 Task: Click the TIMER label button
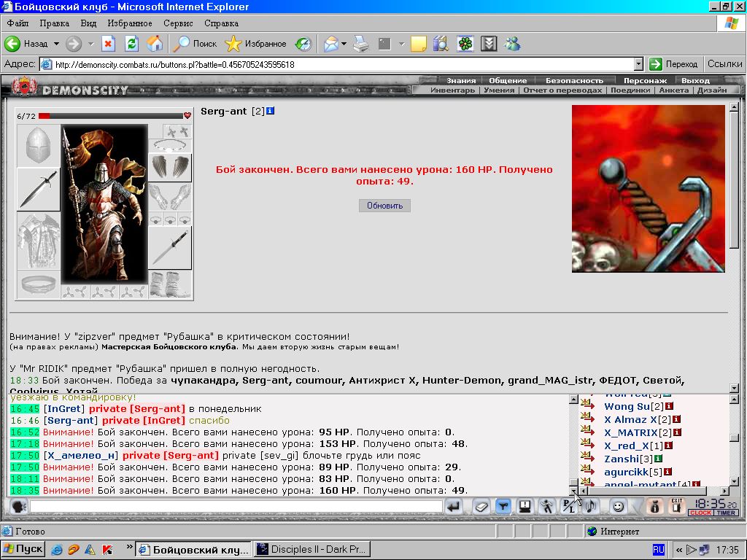pyautogui.click(x=726, y=513)
